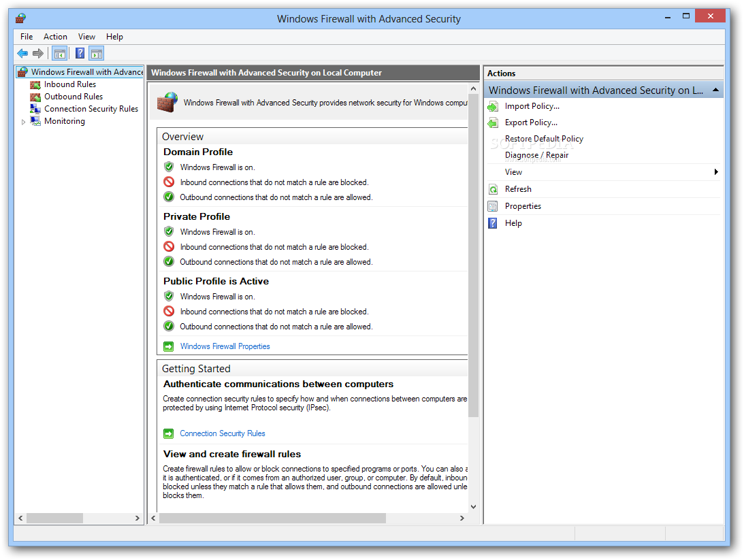744x560 pixels.
Task: Click the Outbound Rules tree icon
Action: coord(35,97)
